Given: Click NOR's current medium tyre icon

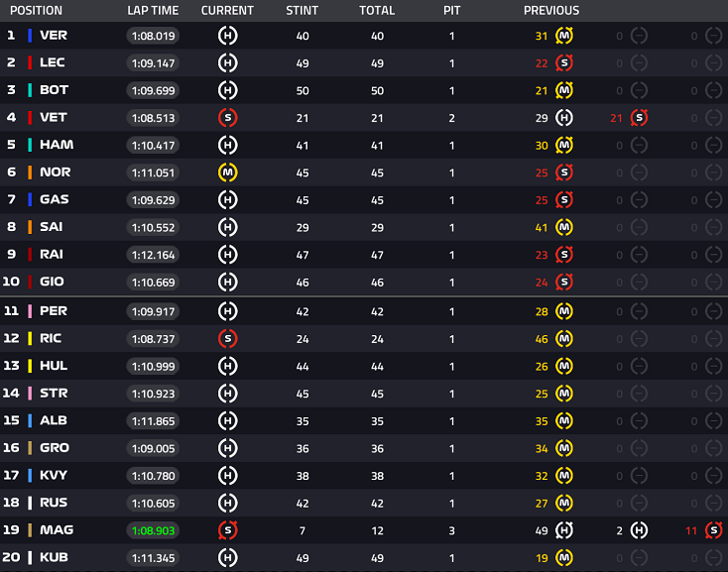Looking at the screenshot, I should (227, 172).
